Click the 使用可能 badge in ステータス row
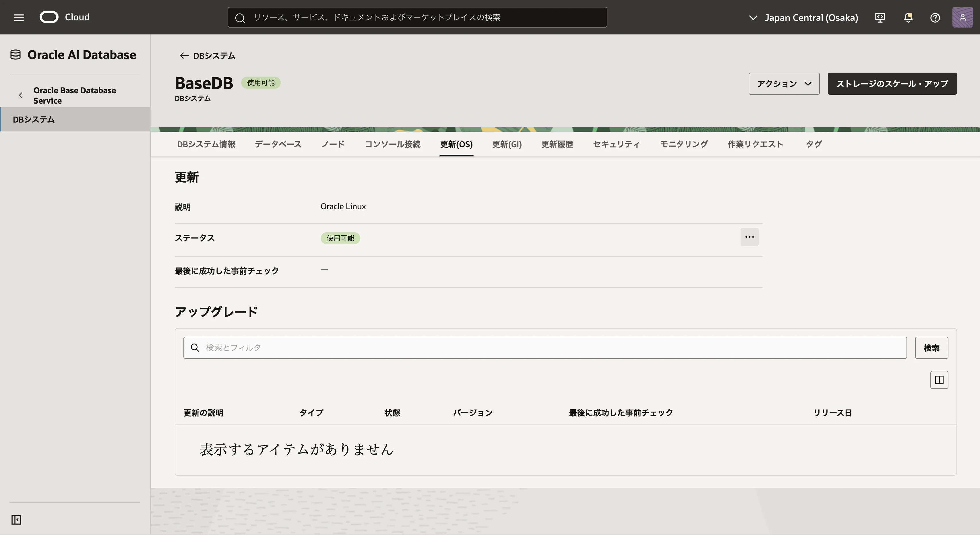The width and height of the screenshot is (980, 535). pos(340,238)
